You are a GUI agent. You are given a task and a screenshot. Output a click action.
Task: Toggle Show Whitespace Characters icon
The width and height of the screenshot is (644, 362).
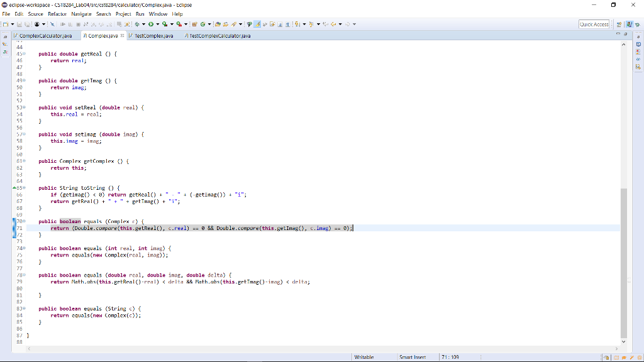click(x=287, y=25)
